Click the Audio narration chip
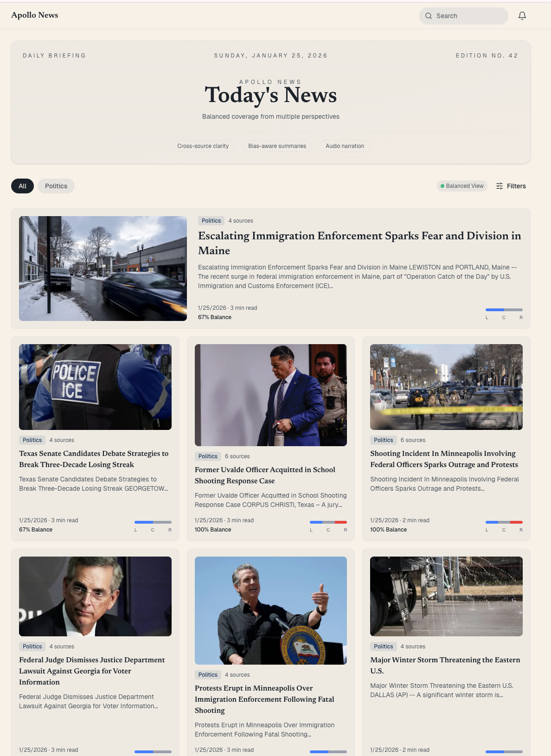The width and height of the screenshot is (551, 756). click(345, 146)
